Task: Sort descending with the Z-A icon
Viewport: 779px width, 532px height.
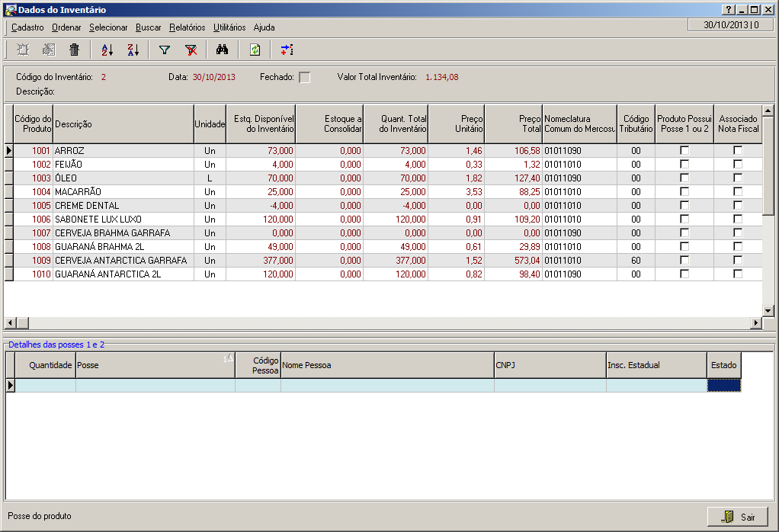Action: coord(133,50)
